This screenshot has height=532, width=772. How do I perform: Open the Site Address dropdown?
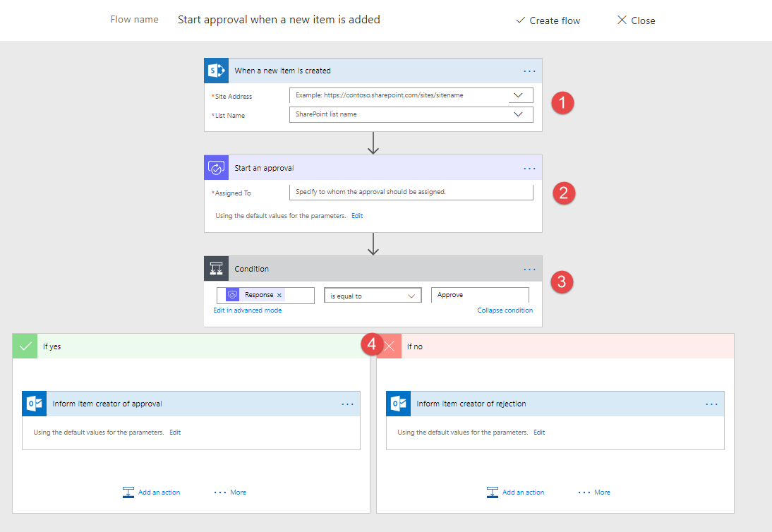(x=520, y=95)
